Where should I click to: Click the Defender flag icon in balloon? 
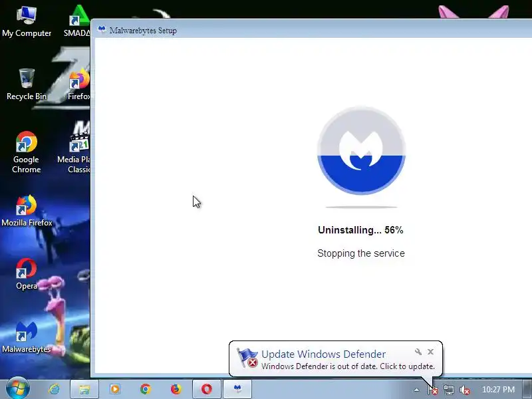[x=247, y=358]
